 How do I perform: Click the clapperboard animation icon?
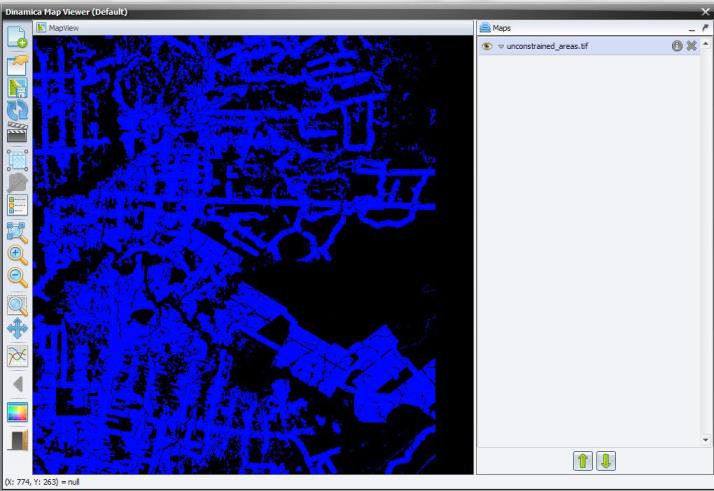pyautogui.click(x=18, y=133)
